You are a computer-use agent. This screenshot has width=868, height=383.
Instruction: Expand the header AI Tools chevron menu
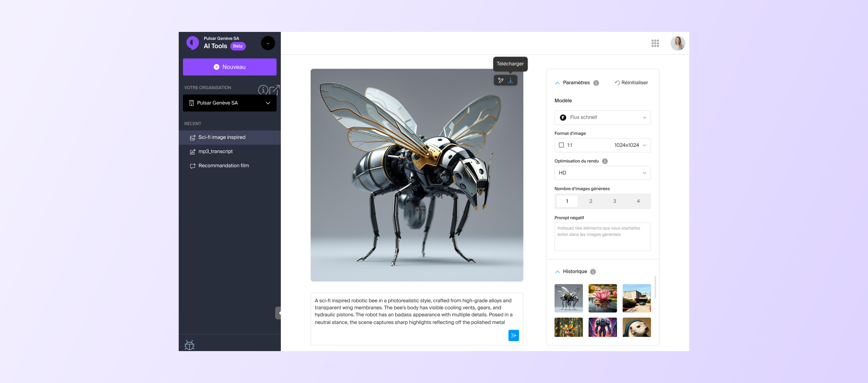268,43
